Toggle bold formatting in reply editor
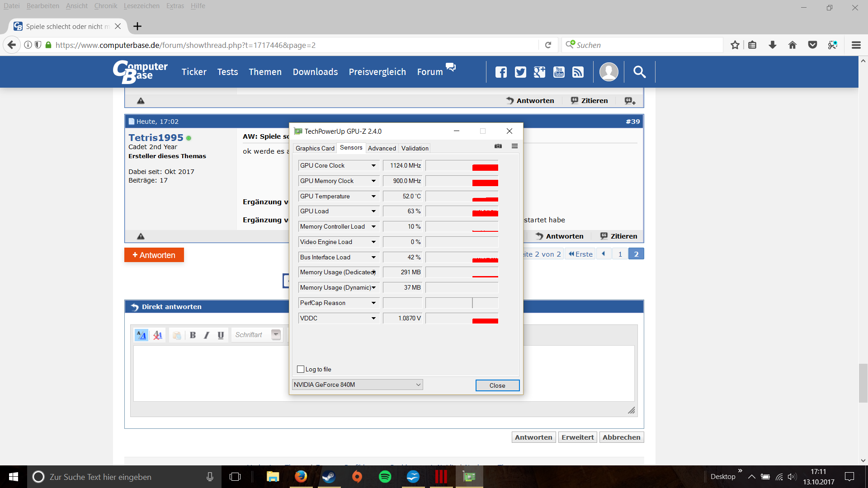 (x=193, y=335)
